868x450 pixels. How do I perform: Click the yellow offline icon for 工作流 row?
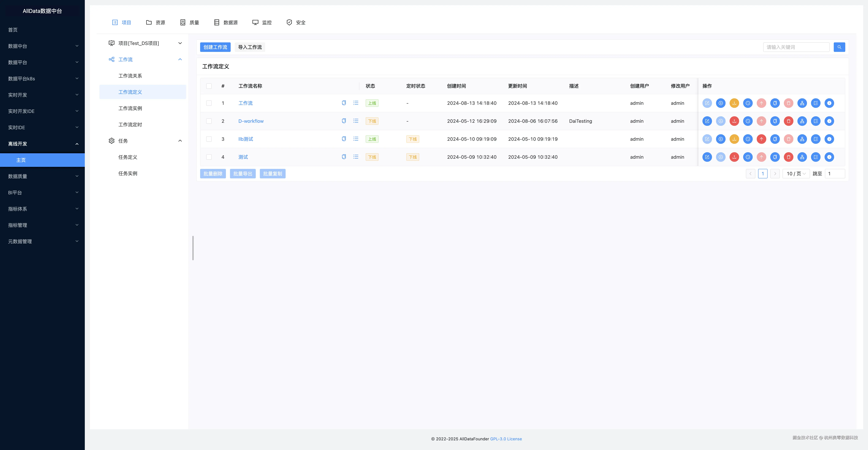[x=734, y=103]
